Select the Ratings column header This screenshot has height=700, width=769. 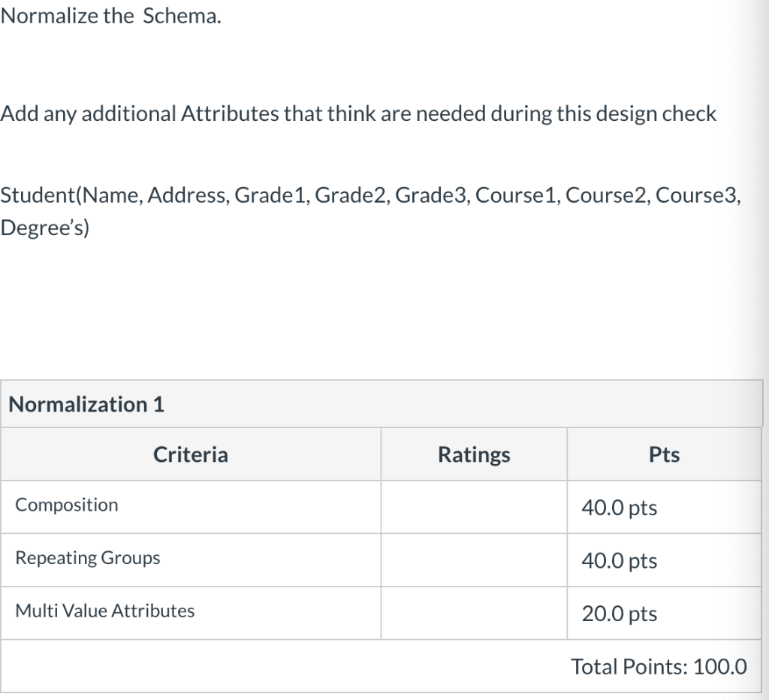(x=473, y=454)
